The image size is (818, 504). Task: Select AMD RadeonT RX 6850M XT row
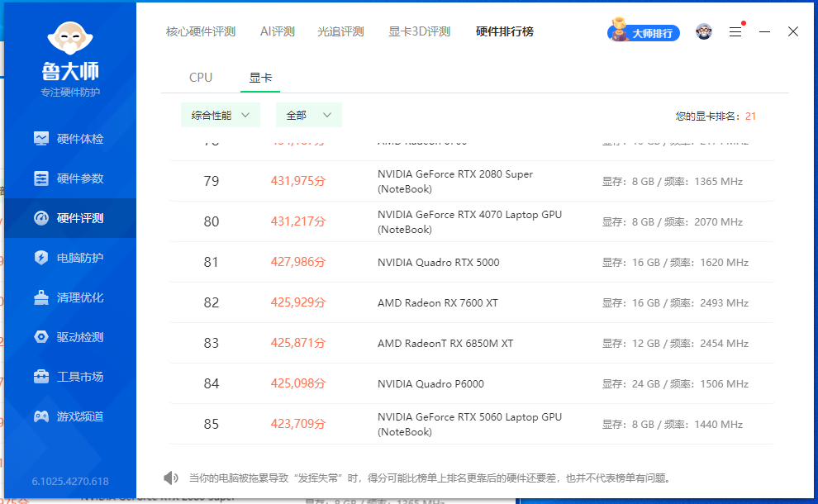click(472, 344)
